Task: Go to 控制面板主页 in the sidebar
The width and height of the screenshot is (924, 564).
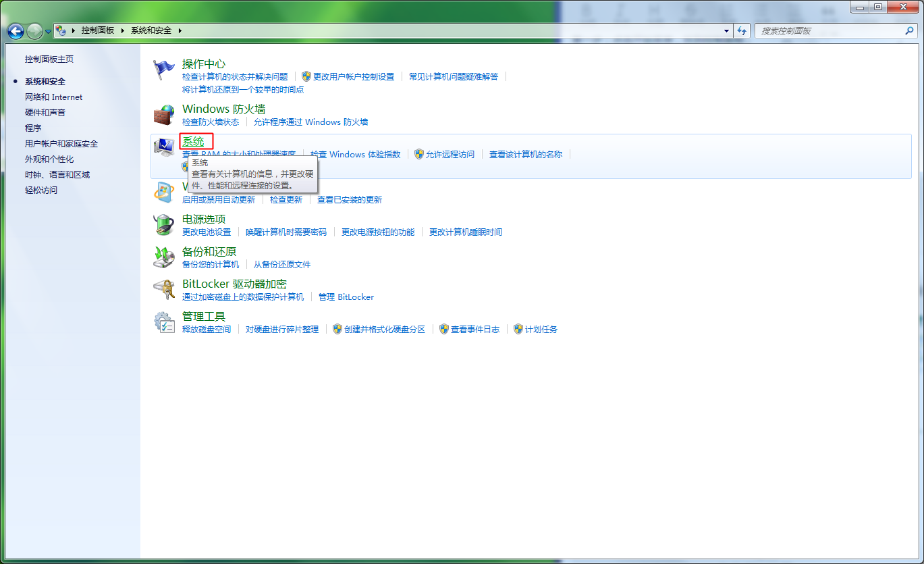Action: coord(49,59)
